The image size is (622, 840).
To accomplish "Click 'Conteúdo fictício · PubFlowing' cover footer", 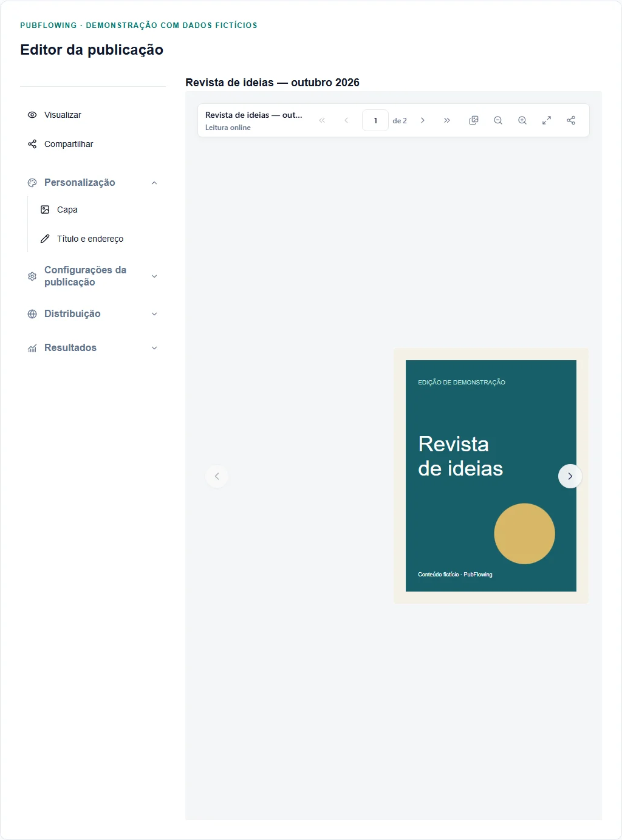I will coord(455,575).
